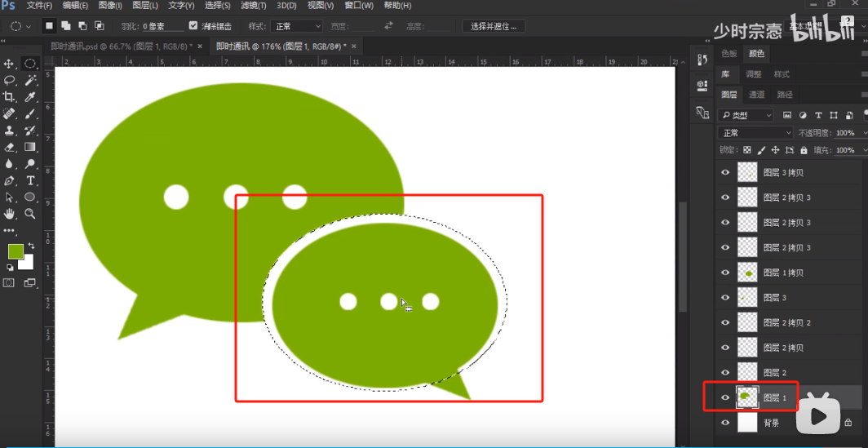Select the Magic Wand tool
Screen dimensions: 868x448
30,80
